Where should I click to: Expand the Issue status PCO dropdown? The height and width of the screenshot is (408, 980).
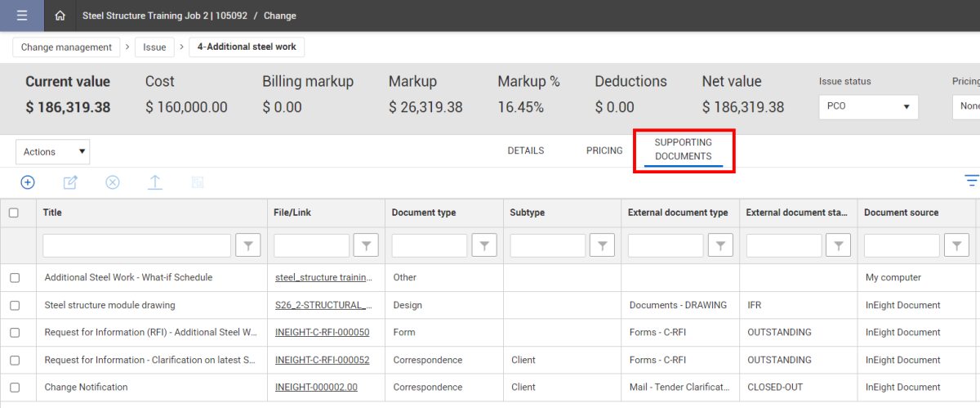868,107
